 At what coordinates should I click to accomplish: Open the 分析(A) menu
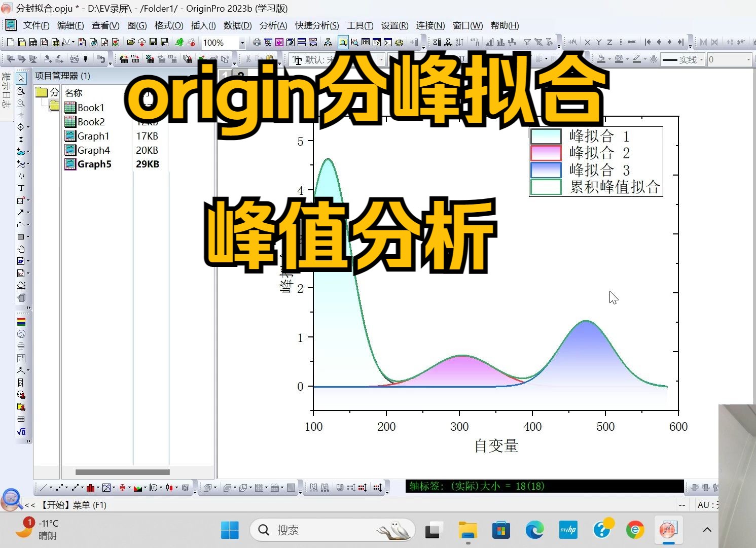coord(273,25)
